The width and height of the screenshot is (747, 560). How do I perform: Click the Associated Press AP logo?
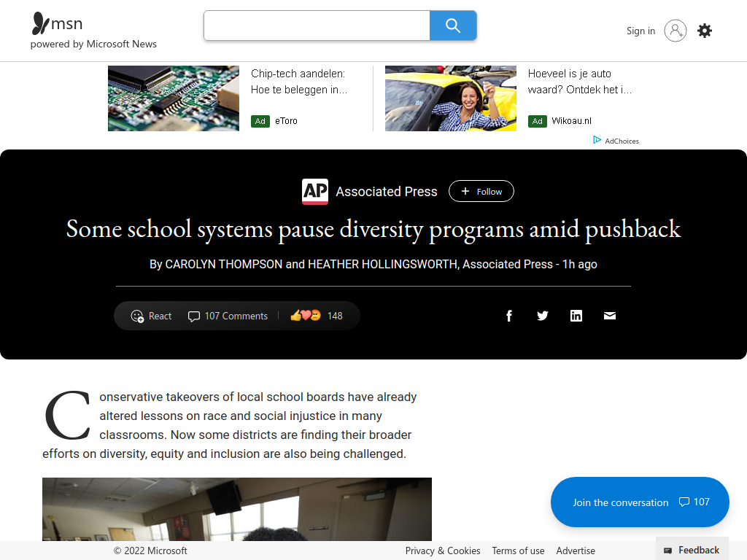(x=315, y=192)
